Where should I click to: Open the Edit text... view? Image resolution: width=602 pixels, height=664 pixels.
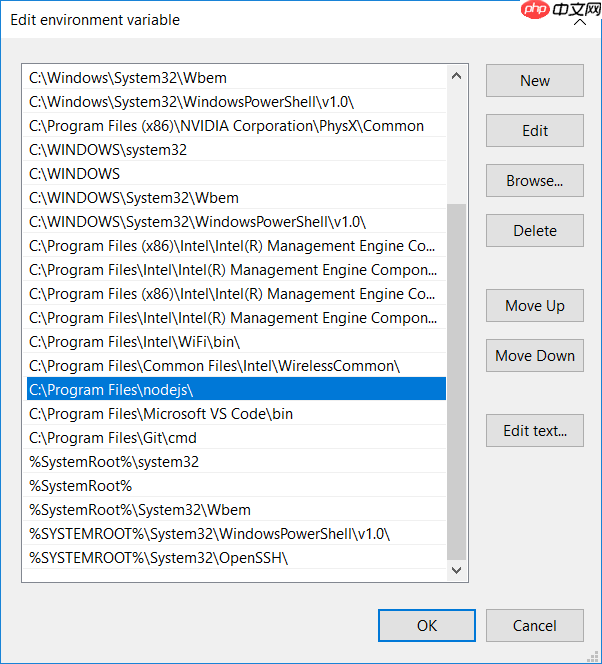coord(535,430)
